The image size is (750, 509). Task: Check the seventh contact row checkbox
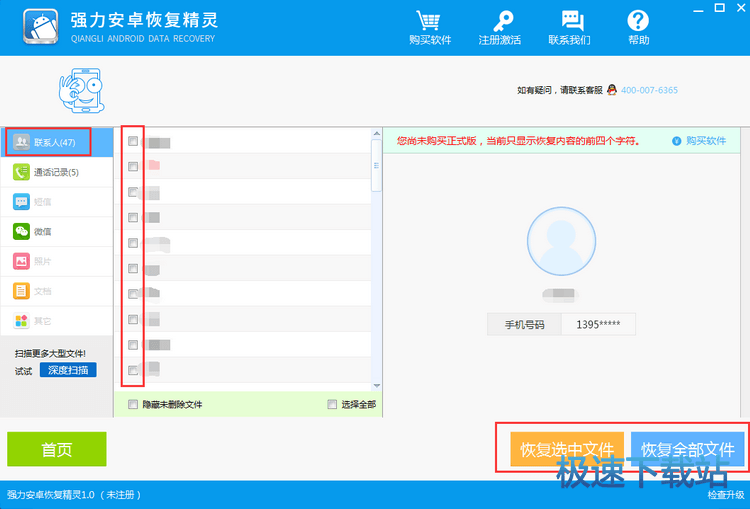point(133,294)
